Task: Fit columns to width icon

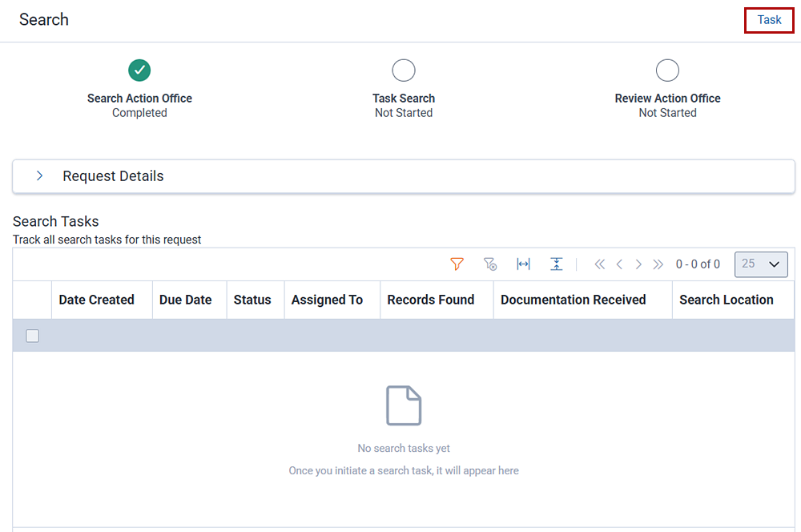Action: [x=523, y=264]
